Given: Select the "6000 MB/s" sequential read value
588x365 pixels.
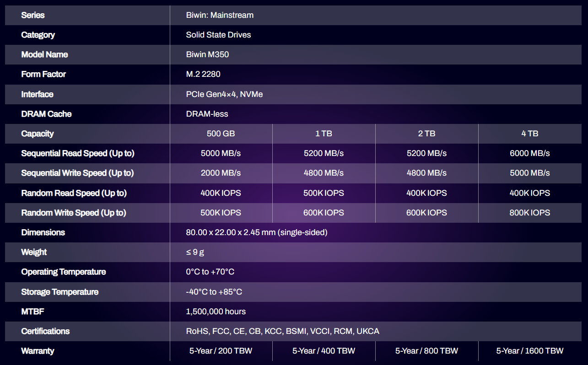Looking at the screenshot, I should coord(530,153).
